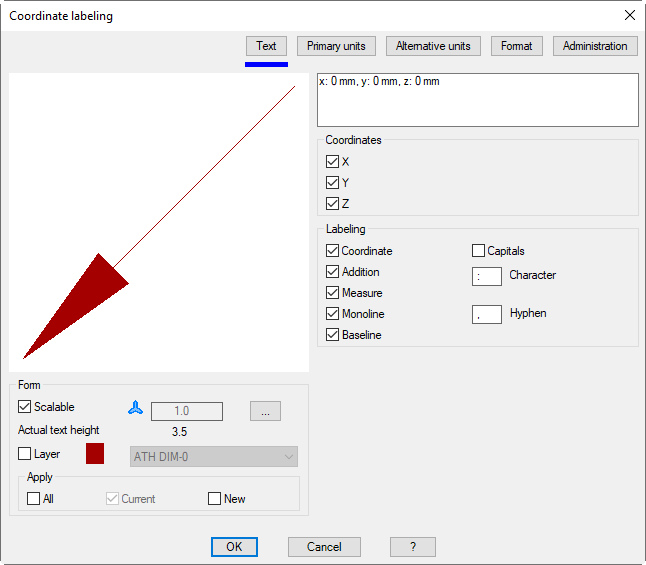Click the ellipsis browse button
The width and height of the screenshot is (646, 565).
[x=265, y=411]
